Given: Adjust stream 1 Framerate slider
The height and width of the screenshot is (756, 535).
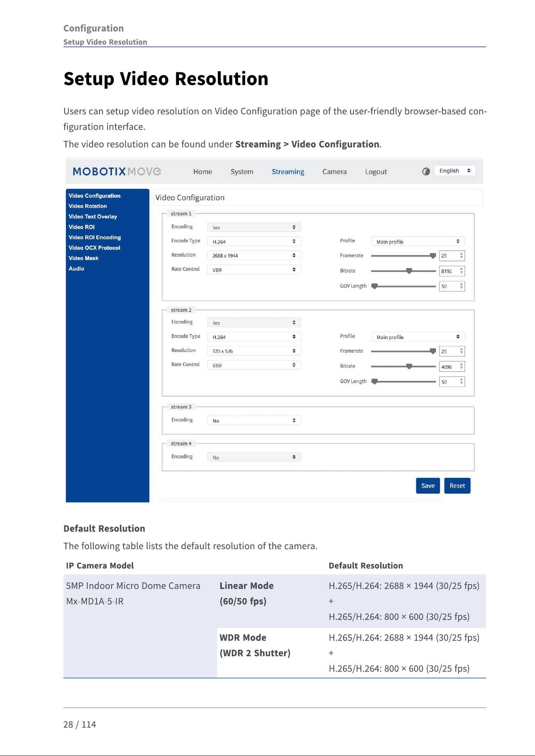Looking at the screenshot, I should (x=403, y=256).
